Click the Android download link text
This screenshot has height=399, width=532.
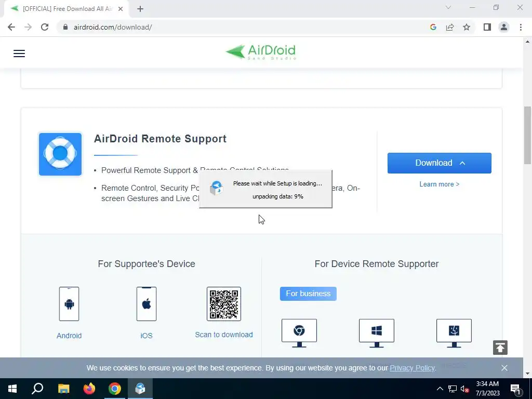(69, 336)
